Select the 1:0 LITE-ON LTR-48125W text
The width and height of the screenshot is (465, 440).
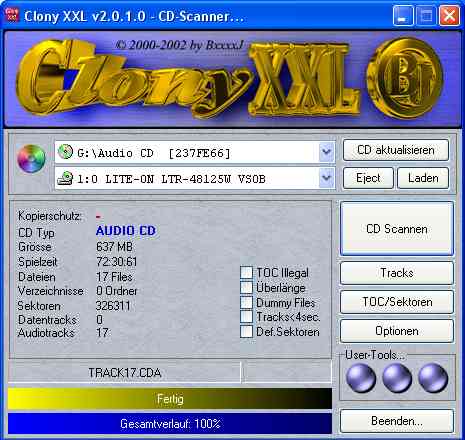coord(171,179)
